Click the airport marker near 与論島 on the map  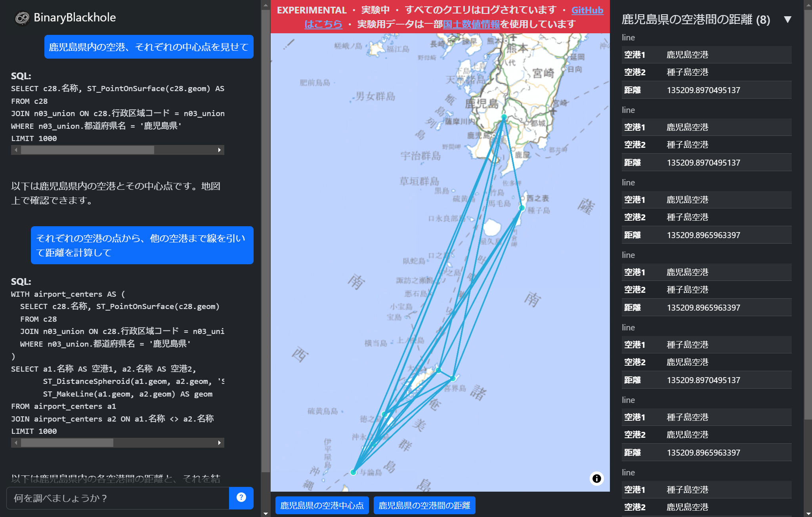click(x=353, y=472)
